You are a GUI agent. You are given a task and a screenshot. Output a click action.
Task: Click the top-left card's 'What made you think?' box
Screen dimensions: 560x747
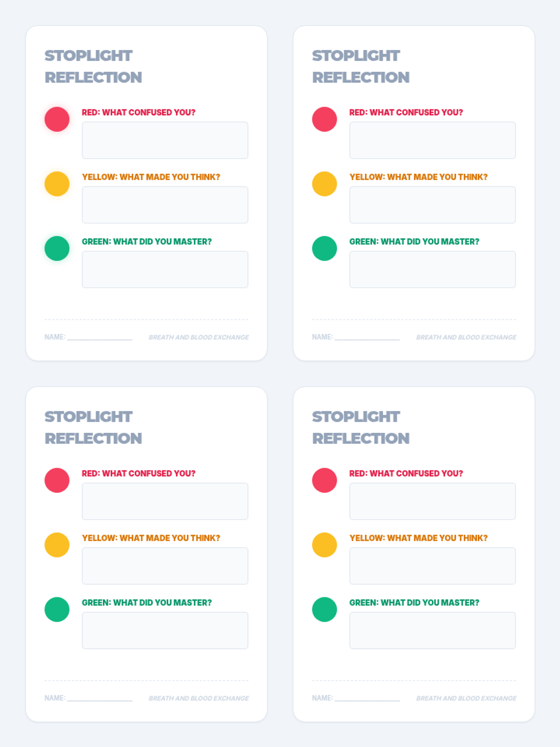[165, 205]
